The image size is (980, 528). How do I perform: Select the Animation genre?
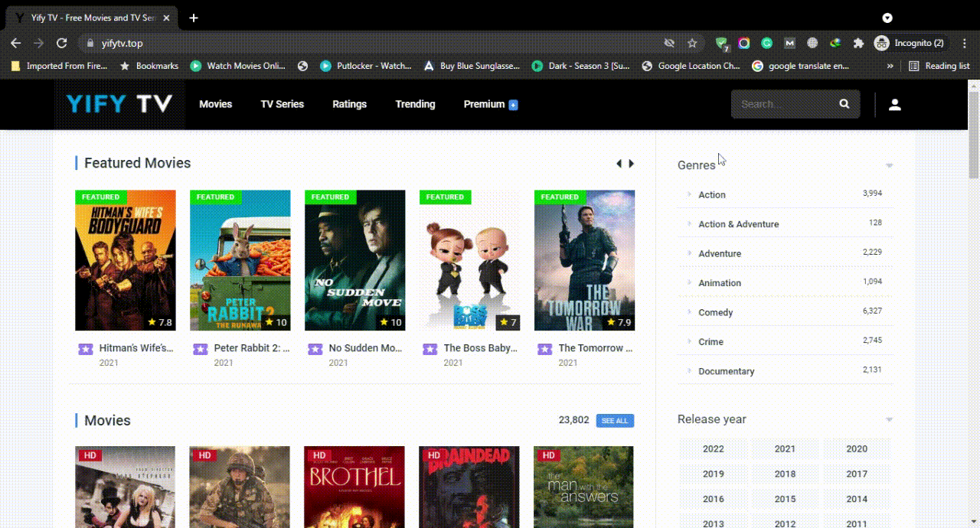tap(720, 283)
